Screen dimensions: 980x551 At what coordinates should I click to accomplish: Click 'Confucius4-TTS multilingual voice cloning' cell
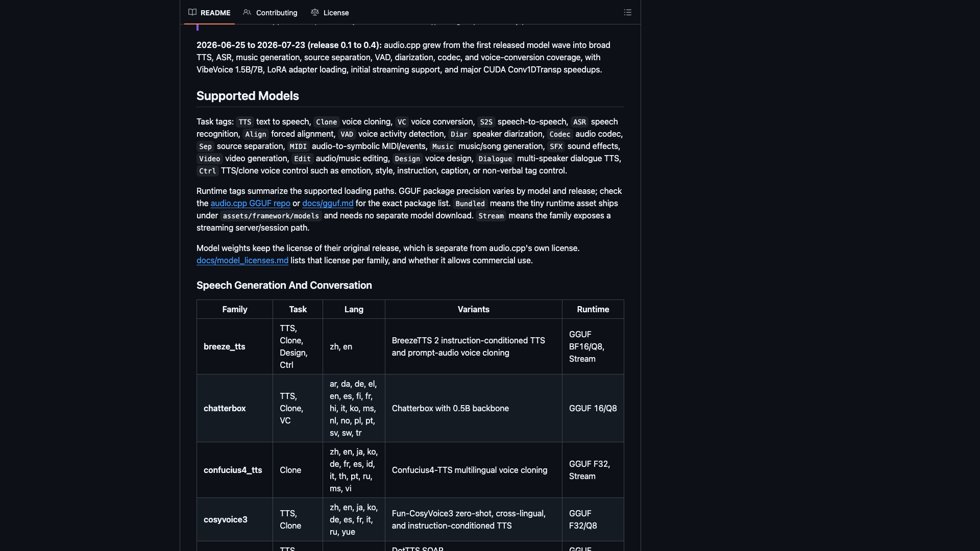coord(474,470)
